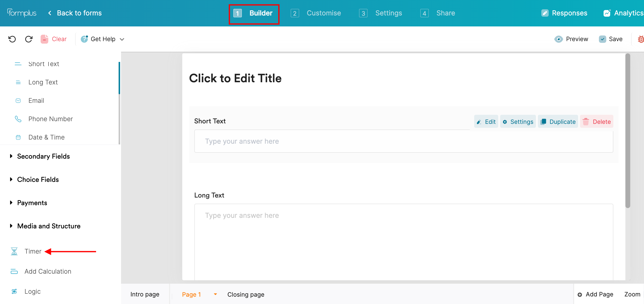The width and height of the screenshot is (644, 304).
Task: Select 'Phone Number' field text in sidebar
Action: (50, 119)
